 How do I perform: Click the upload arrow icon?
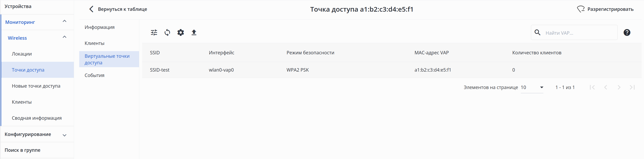(194, 32)
